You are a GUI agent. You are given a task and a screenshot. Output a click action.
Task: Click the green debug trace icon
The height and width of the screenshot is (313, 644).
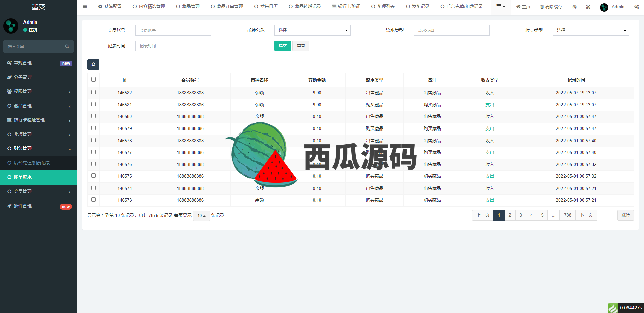[x=613, y=308]
